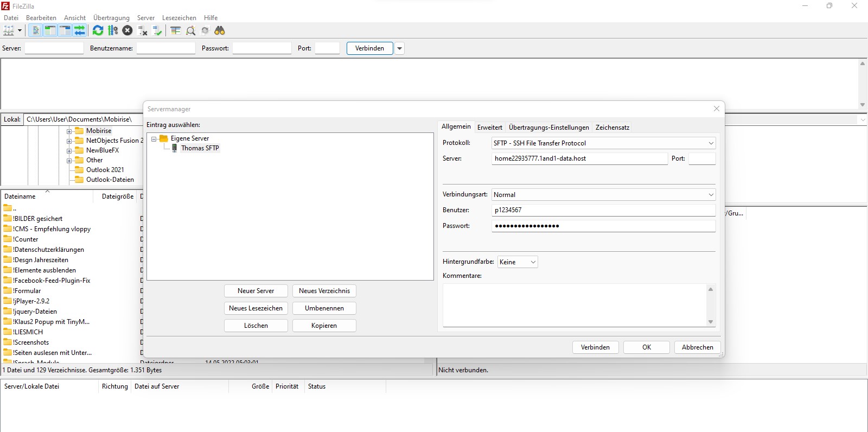The width and height of the screenshot is (868, 432).
Task: Collapse the Eigene Server tree node
Action: [154, 139]
